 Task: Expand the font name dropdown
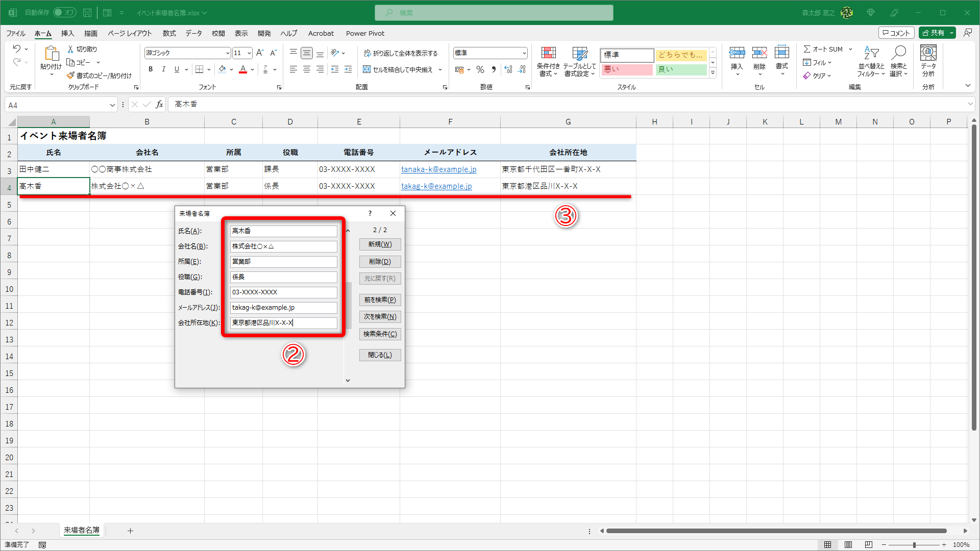(228, 53)
